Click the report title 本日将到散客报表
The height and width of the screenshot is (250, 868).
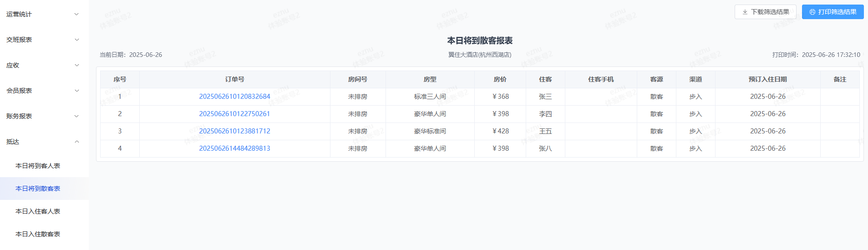click(480, 41)
